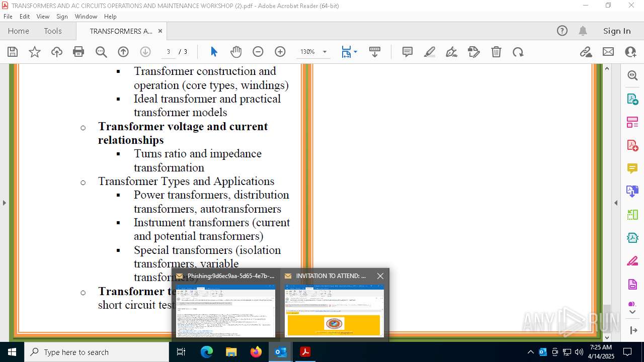Viewport: 644px width, 362px height.
Task: Click the zoom percentage field showing 130%
Action: coord(307,52)
